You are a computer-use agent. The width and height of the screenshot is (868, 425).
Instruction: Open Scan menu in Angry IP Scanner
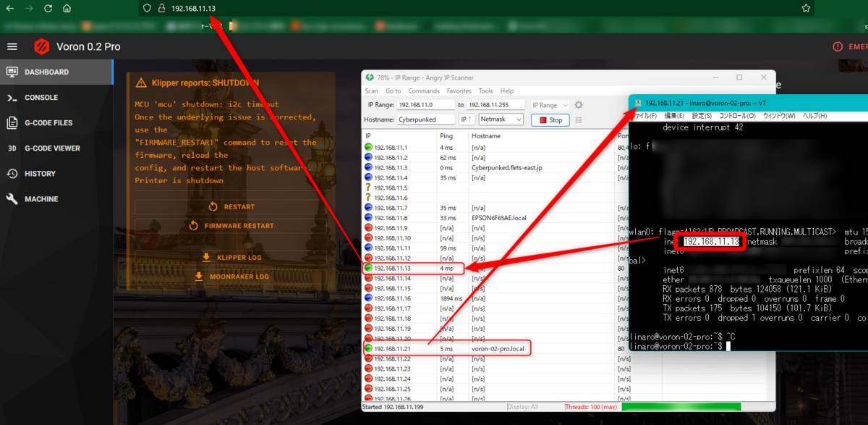point(371,91)
